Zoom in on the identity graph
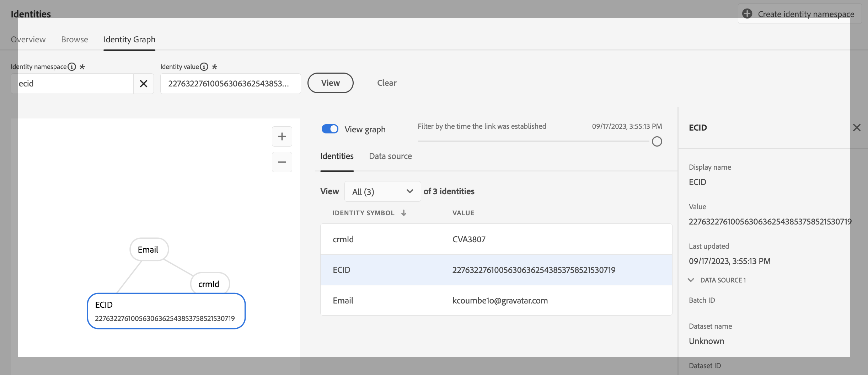The height and width of the screenshot is (375, 868). point(282,136)
